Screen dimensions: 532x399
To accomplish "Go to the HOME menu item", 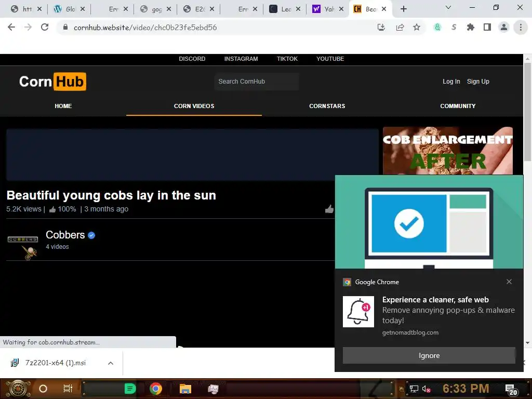I will [x=63, y=106].
